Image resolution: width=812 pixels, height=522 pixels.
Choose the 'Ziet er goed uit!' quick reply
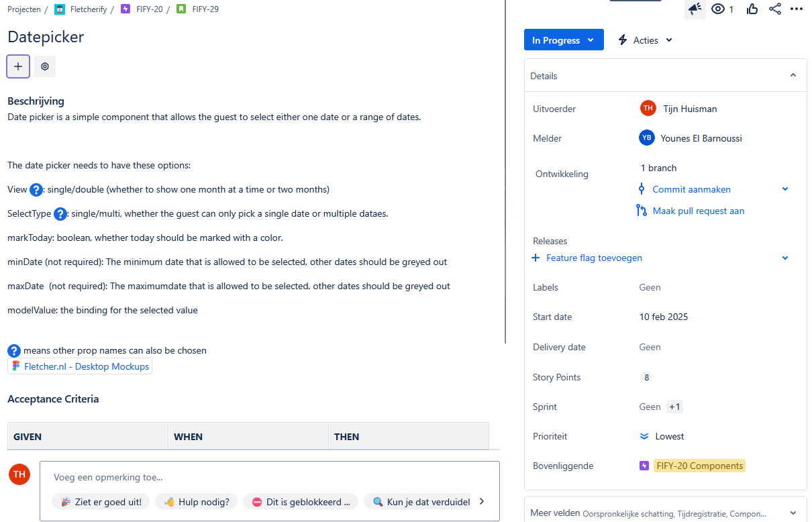(101, 501)
